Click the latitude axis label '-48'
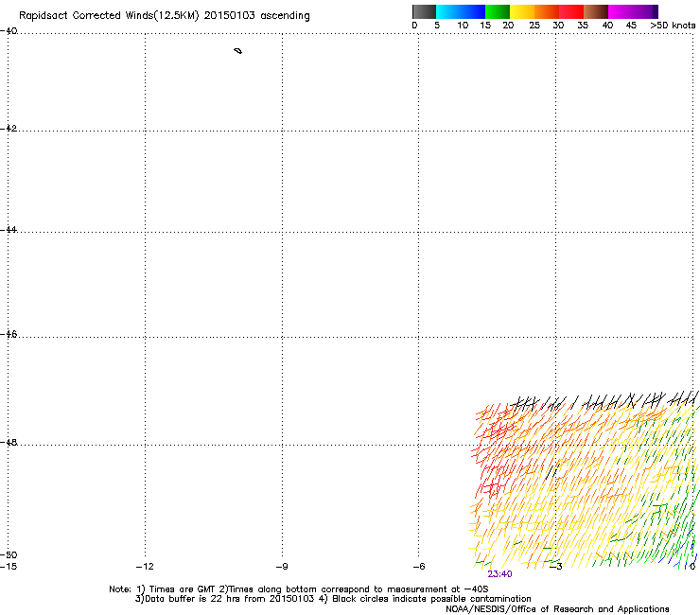This screenshot has height=615, width=700. tap(9, 442)
